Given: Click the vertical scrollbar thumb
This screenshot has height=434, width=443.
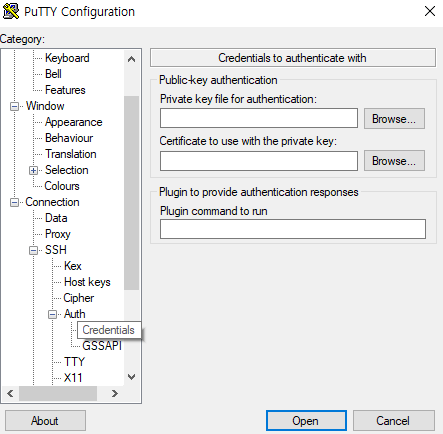Looking at the screenshot, I should coord(132,193).
